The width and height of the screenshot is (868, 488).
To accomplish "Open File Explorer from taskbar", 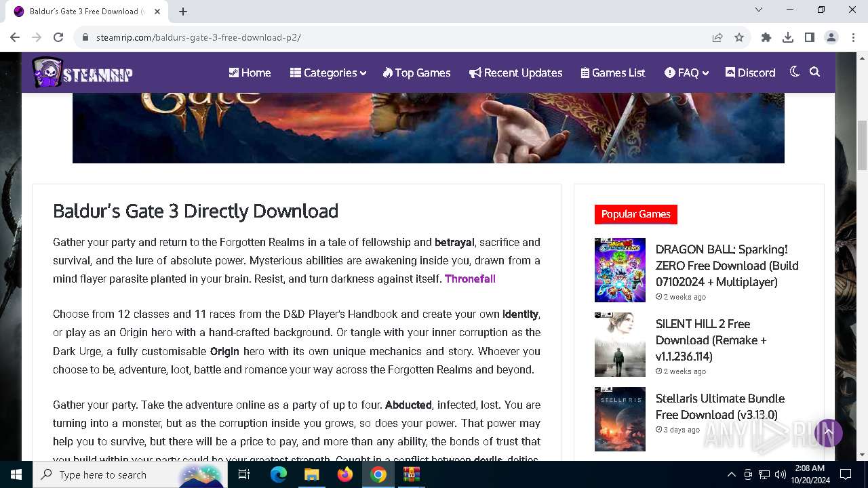I will click(311, 474).
